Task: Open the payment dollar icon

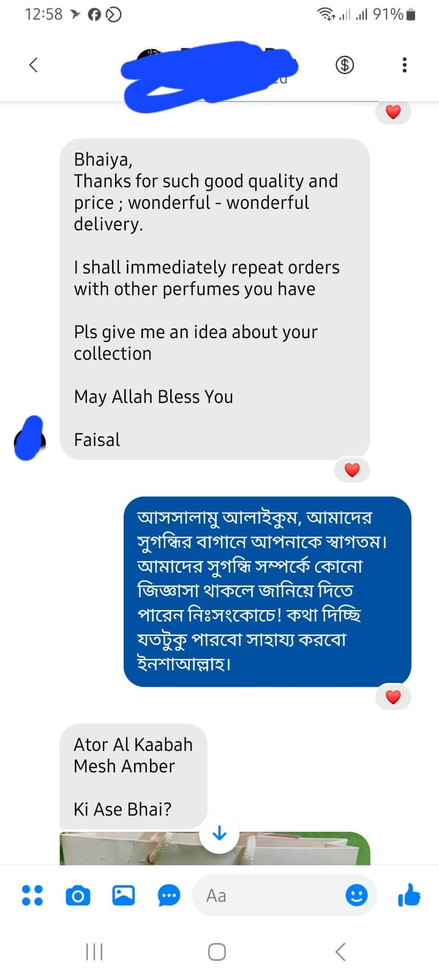Action: [345, 64]
